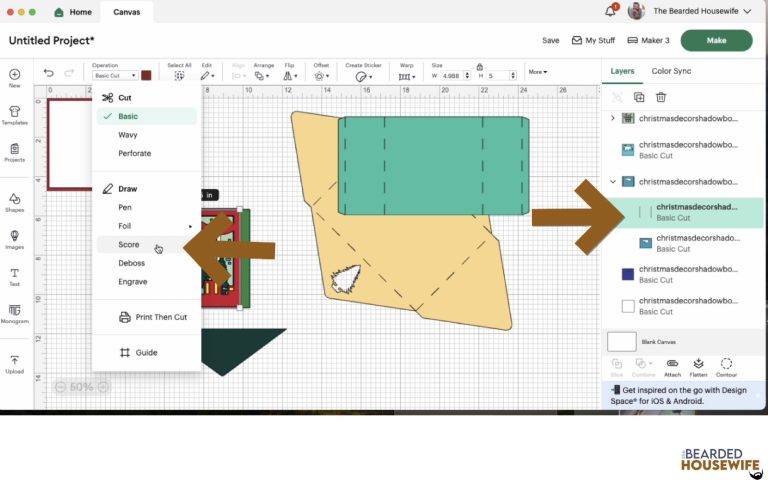Viewport: 768px width, 488px height.
Task: Open the Operation dropdown showing Basic Cut
Action: point(115,75)
